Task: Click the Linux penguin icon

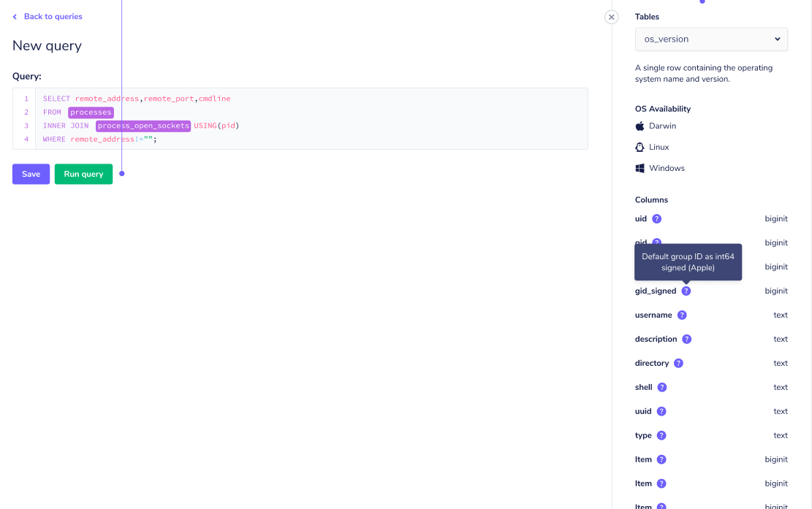Action: click(640, 148)
